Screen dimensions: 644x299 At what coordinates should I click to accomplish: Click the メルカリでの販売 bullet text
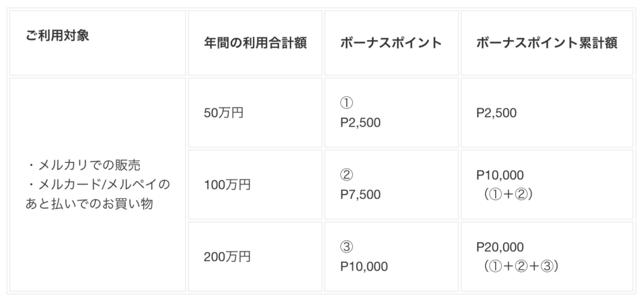point(84,166)
